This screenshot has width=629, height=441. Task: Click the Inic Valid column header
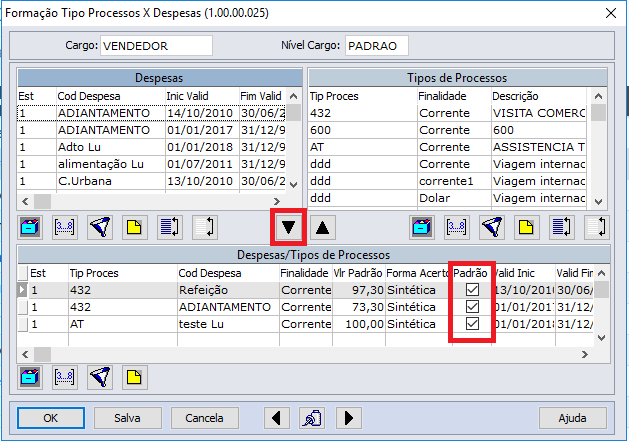tap(202, 96)
